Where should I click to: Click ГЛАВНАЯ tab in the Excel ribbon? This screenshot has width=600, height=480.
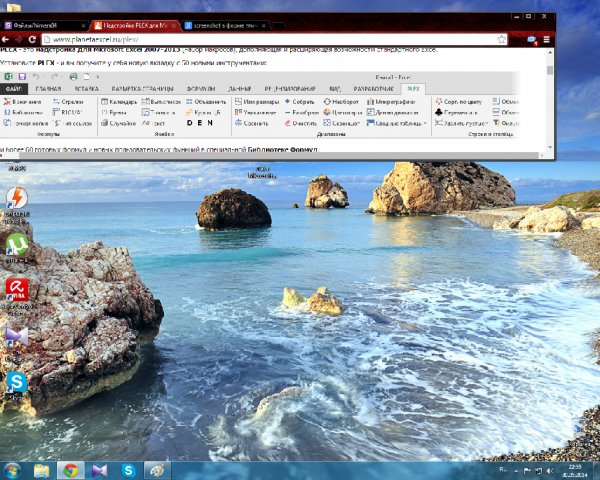click(x=48, y=89)
